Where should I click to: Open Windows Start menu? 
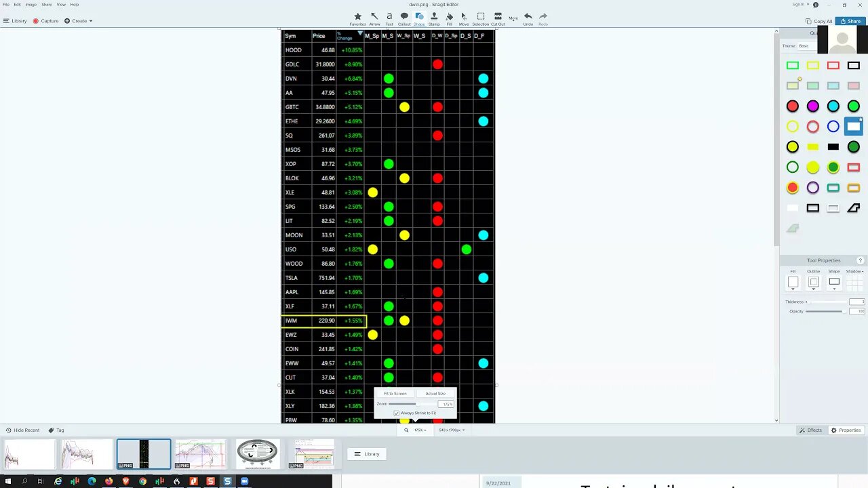coord(7,481)
